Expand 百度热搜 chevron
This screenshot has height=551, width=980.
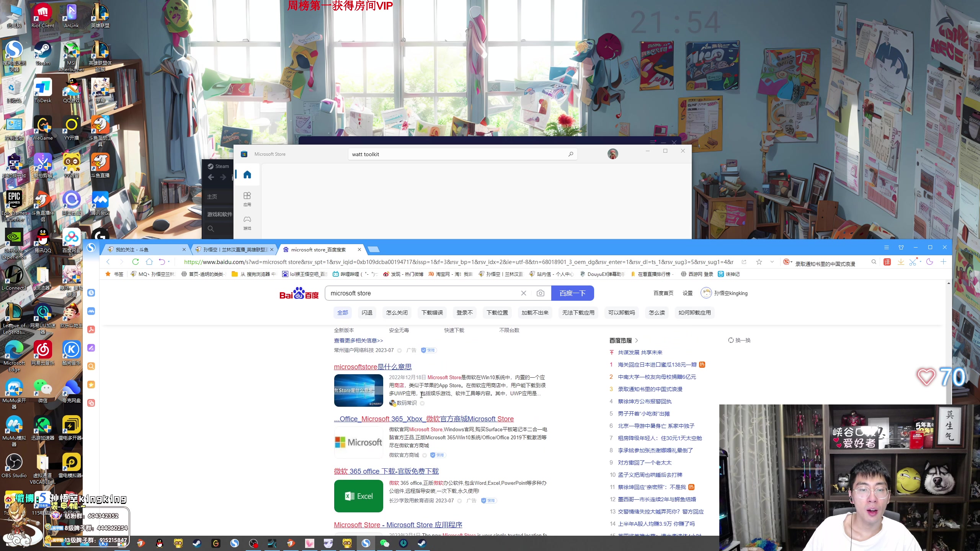[637, 340]
